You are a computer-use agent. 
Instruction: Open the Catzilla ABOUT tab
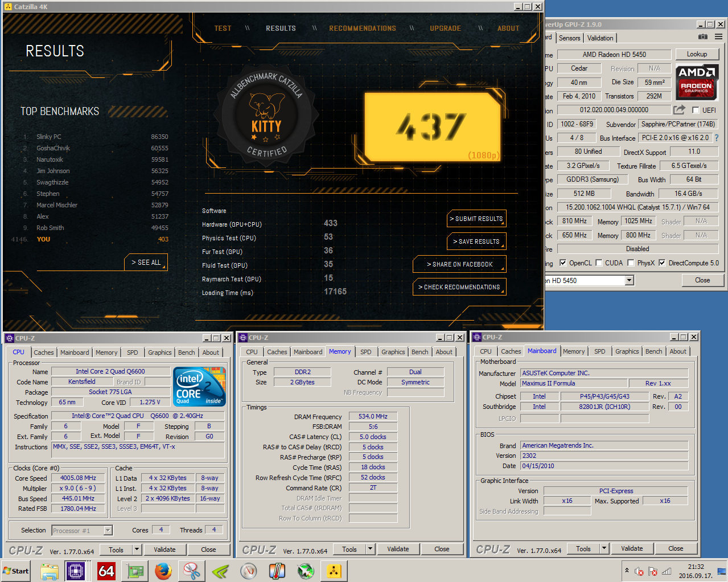pos(508,28)
